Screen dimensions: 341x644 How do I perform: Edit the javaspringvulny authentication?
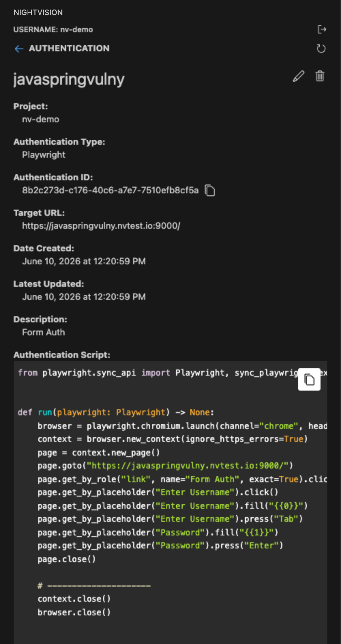click(x=298, y=76)
